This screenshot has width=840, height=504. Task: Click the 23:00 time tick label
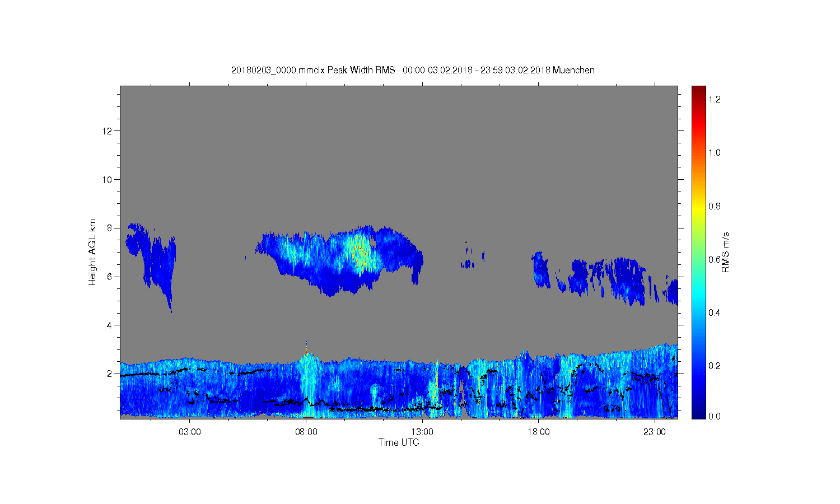click(x=655, y=432)
